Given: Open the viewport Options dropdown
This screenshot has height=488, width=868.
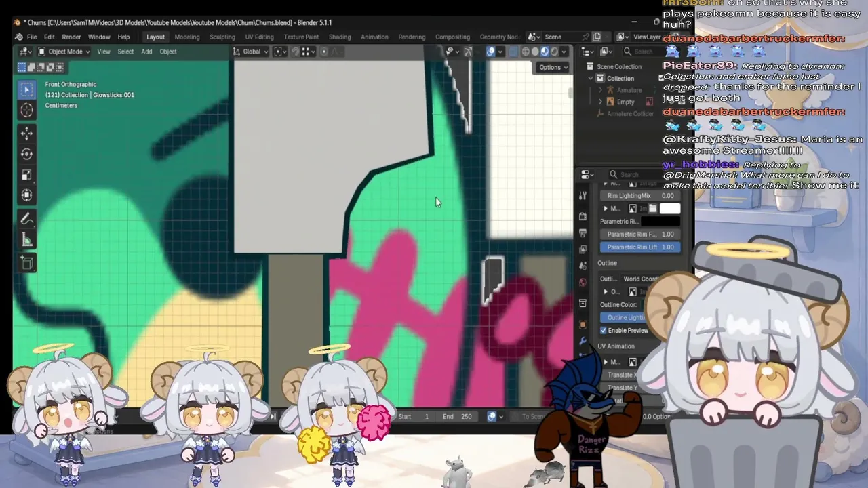Looking at the screenshot, I should 553,67.
